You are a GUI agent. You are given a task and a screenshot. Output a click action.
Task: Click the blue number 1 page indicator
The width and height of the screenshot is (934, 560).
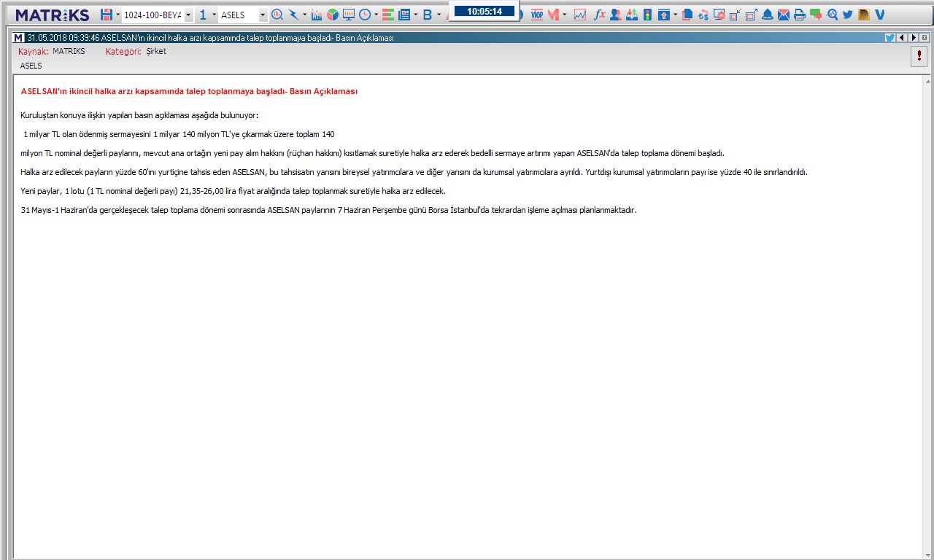(203, 15)
